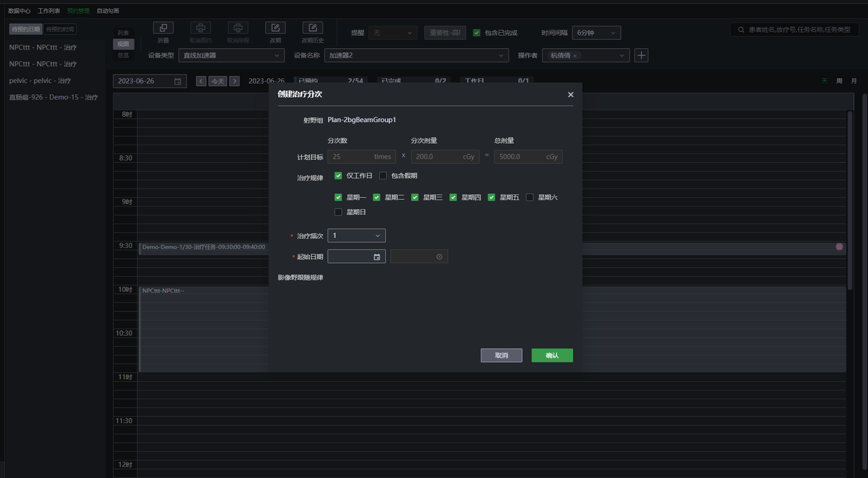Uncheck 星期二 checkbox
Viewport: 868px width, 478px height.
click(377, 197)
